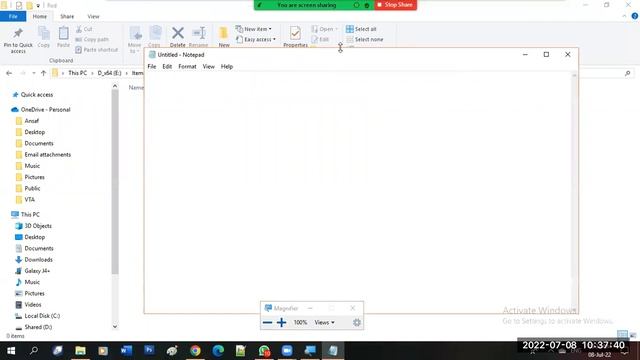Open the Explorer File tab

click(13, 16)
